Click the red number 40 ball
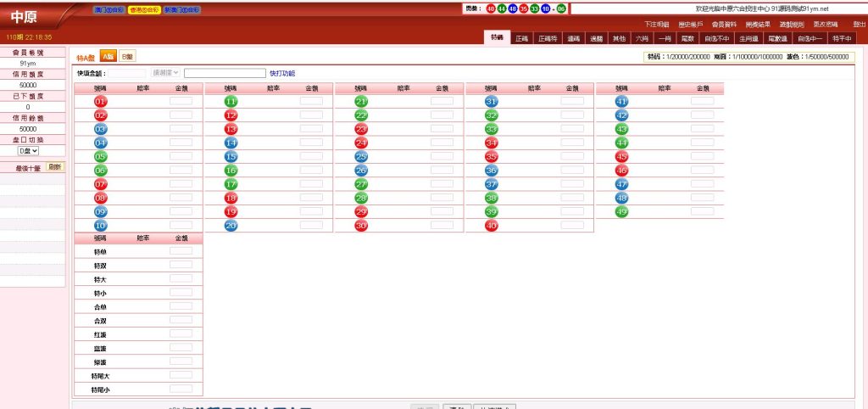This screenshot has height=409, width=868. (491, 226)
